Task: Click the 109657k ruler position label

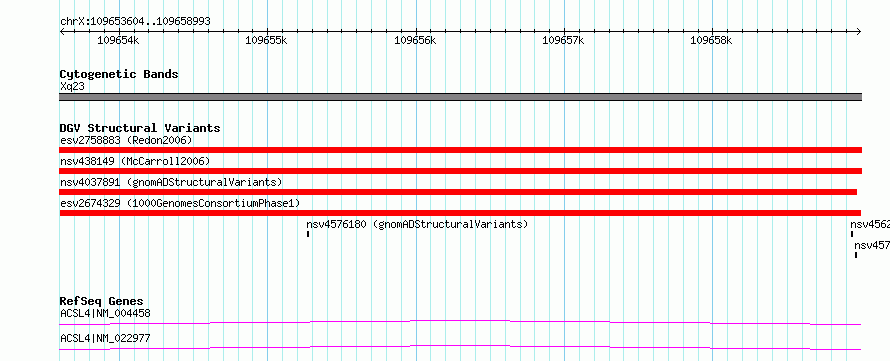Action: coord(564,40)
